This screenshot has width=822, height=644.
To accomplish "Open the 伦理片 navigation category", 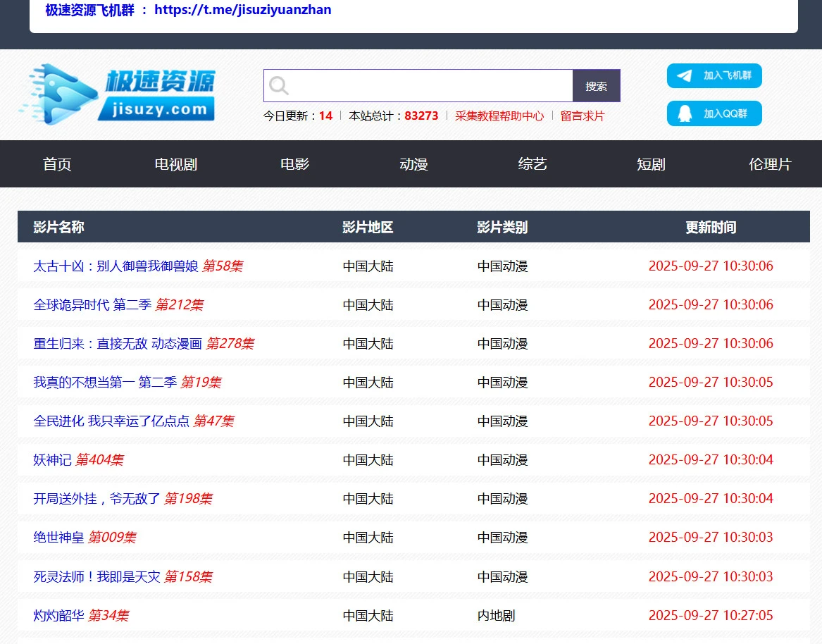I will tap(769, 164).
